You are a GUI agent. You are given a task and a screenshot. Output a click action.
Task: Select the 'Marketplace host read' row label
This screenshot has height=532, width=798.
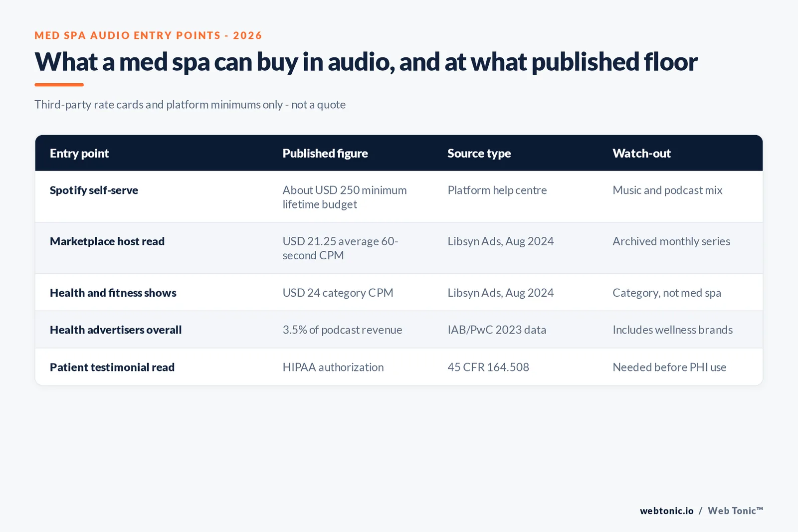(x=107, y=241)
